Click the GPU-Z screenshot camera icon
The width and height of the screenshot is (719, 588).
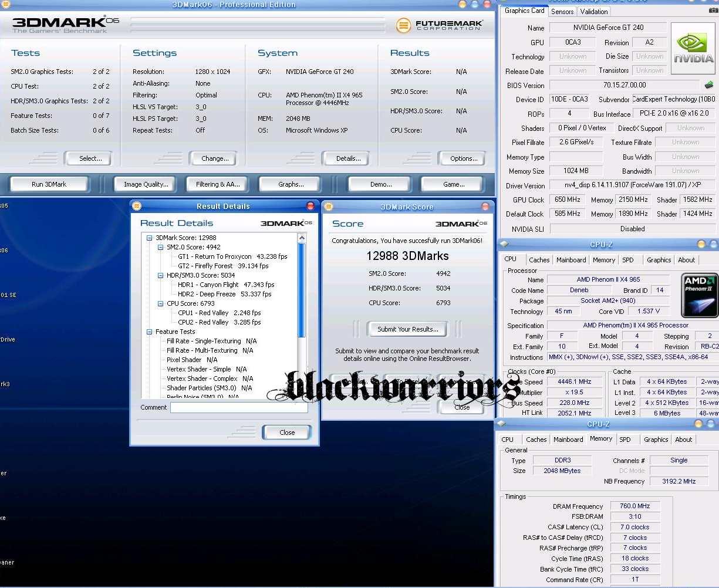pyautogui.click(x=713, y=10)
